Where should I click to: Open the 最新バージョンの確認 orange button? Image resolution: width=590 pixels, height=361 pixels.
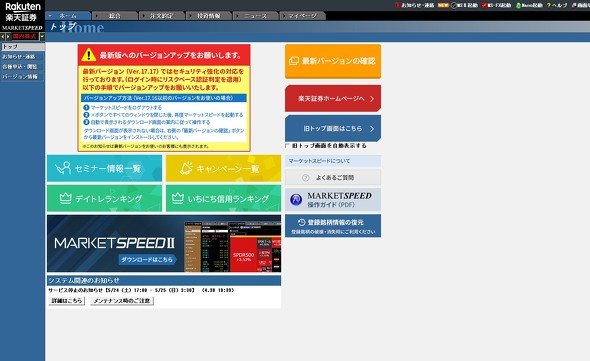[333, 61]
